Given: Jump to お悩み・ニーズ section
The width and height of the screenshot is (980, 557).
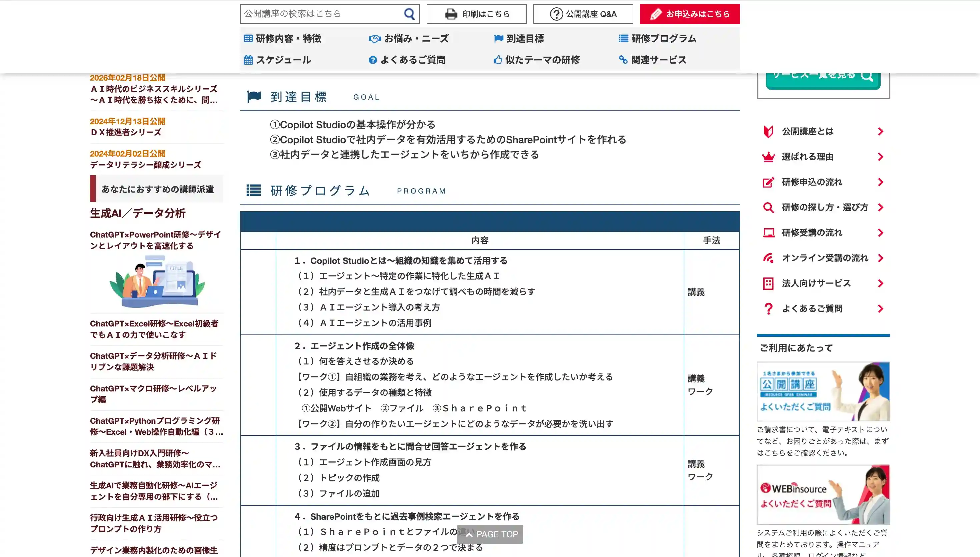Looking at the screenshot, I should pos(409,39).
